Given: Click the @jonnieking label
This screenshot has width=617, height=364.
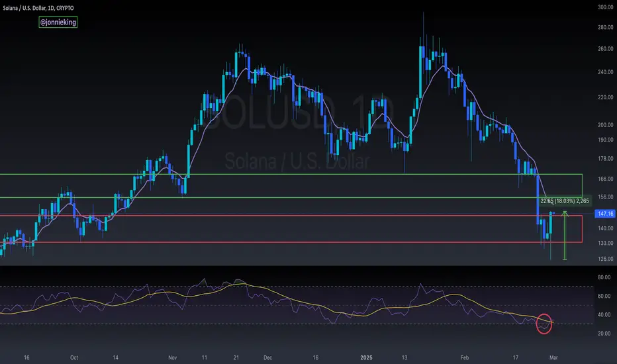Looking at the screenshot, I should [58, 22].
